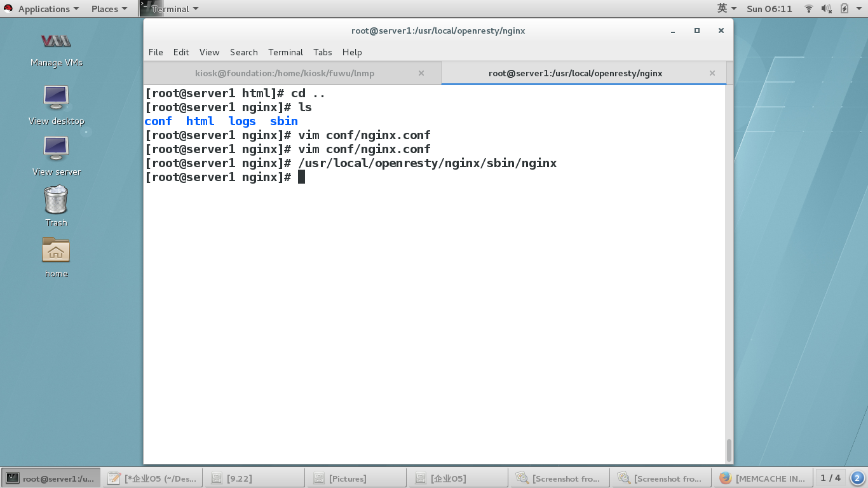Viewport: 868px width, 488px height.
Task: Click the battery status icon
Action: point(844,9)
